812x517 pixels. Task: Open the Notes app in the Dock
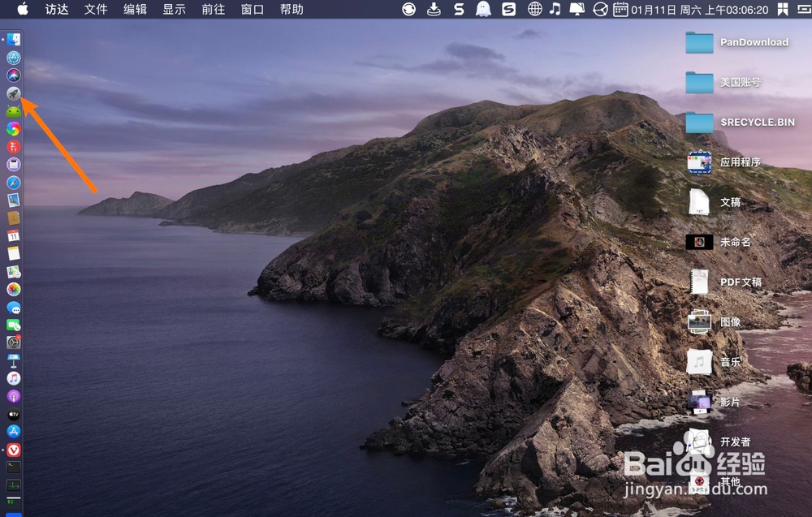(x=14, y=253)
